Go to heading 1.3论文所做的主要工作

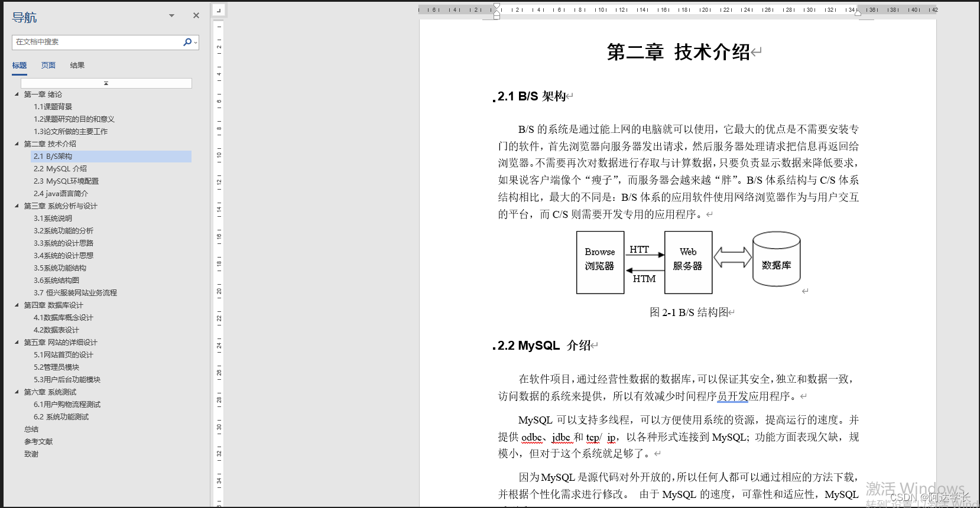pos(70,132)
